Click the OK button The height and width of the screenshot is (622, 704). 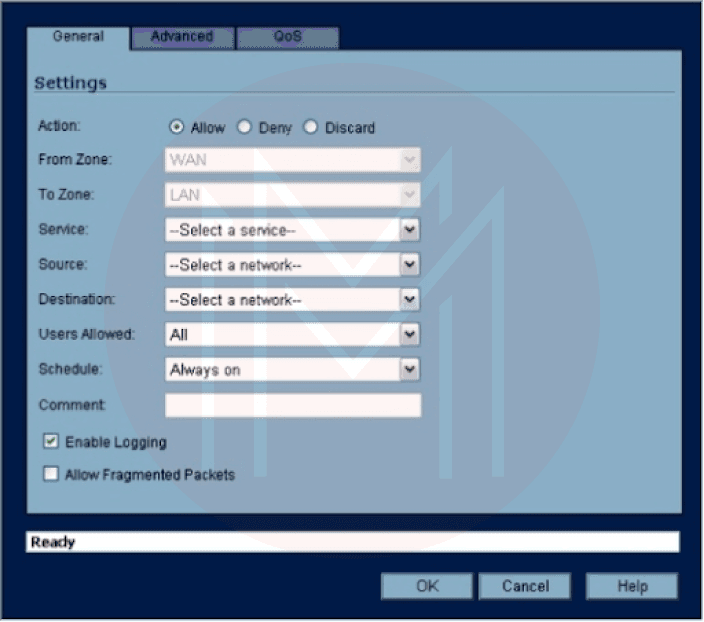pos(427,586)
